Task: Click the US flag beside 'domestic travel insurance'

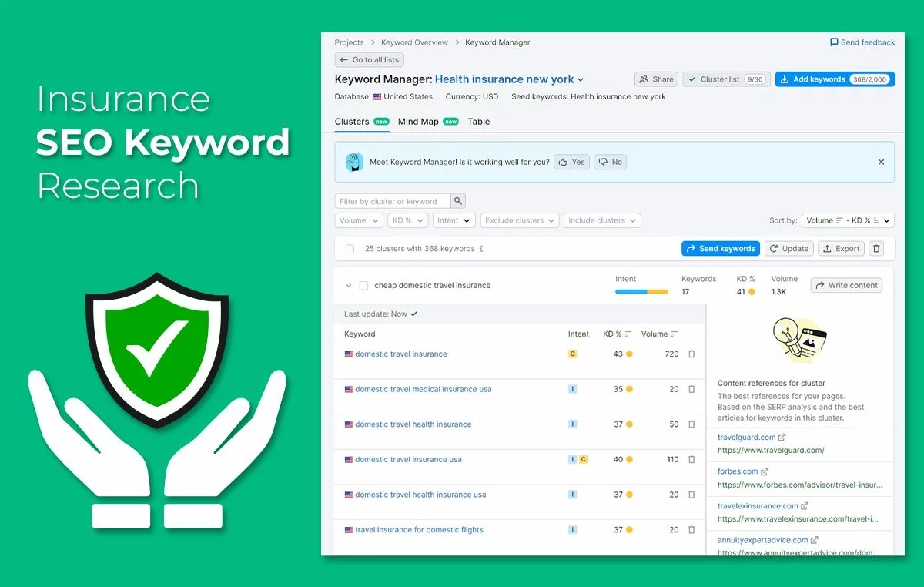Action: click(x=348, y=354)
